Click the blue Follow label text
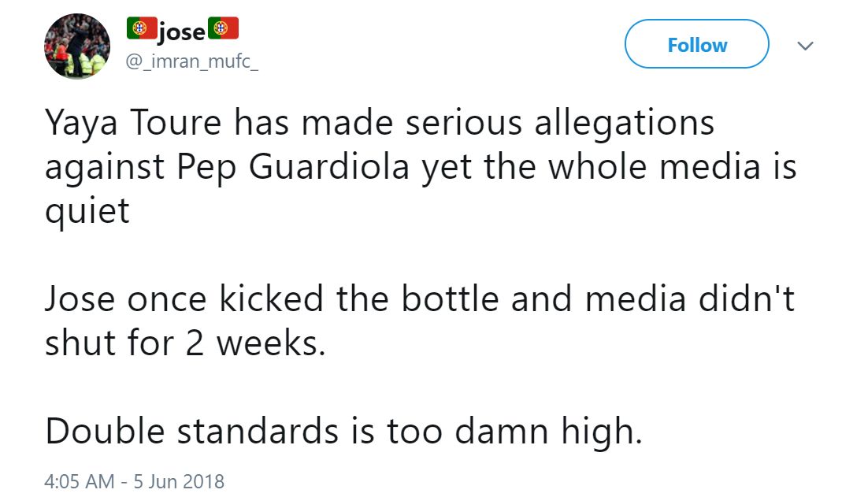This screenshot has height=497, width=868. click(696, 44)
